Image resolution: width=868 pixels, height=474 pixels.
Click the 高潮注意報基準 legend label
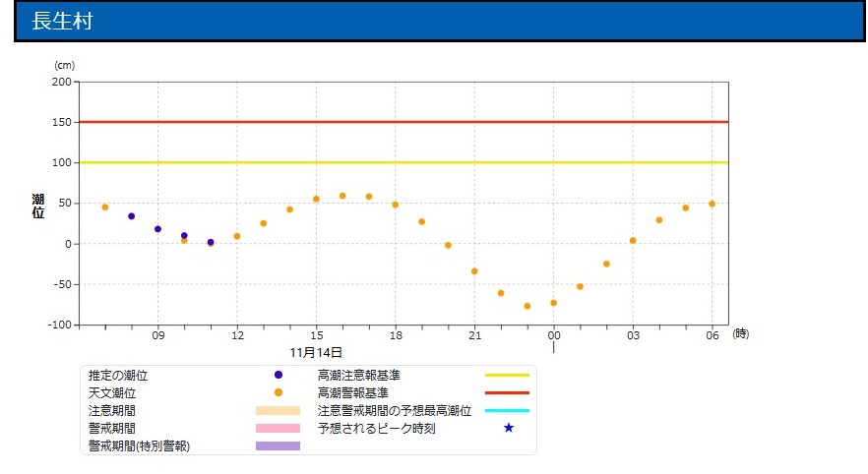[x=358, y=376]
